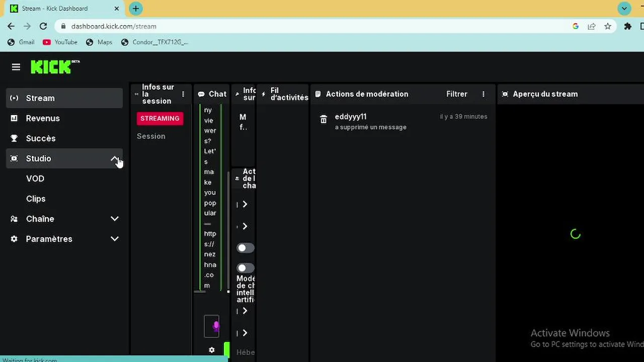Open the Stream sidebar section
Image resolution: width=644 pixels, height=362 pixels.
coord(64,98)
